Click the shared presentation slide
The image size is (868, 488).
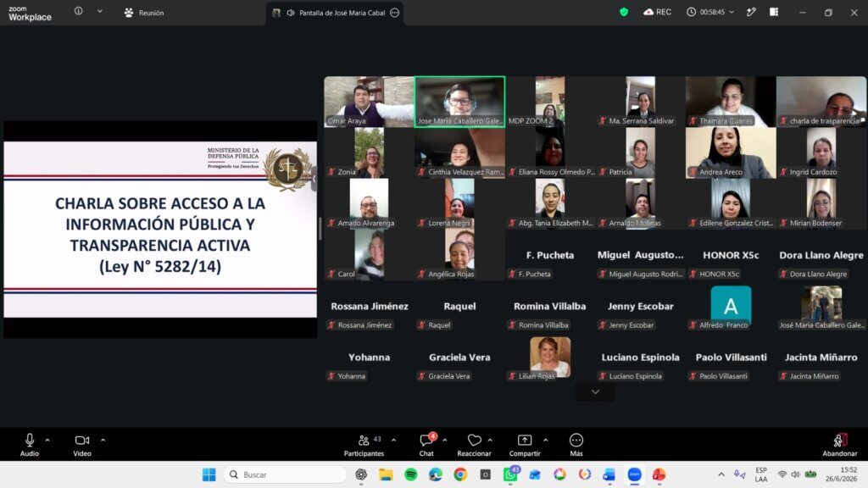[x=160, y=230]
